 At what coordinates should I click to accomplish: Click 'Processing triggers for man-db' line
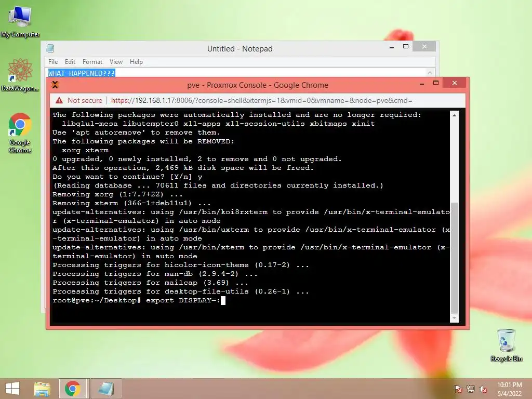[x=155, y=274]
